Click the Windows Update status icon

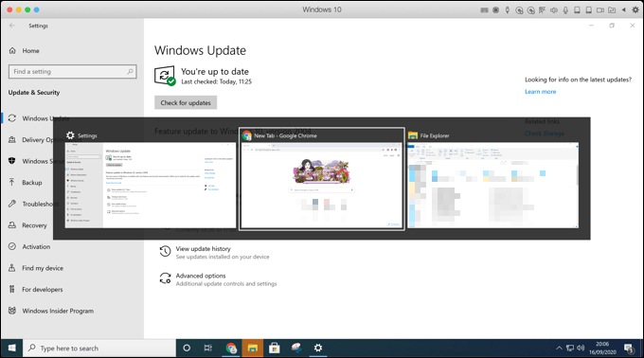(165, 76)
